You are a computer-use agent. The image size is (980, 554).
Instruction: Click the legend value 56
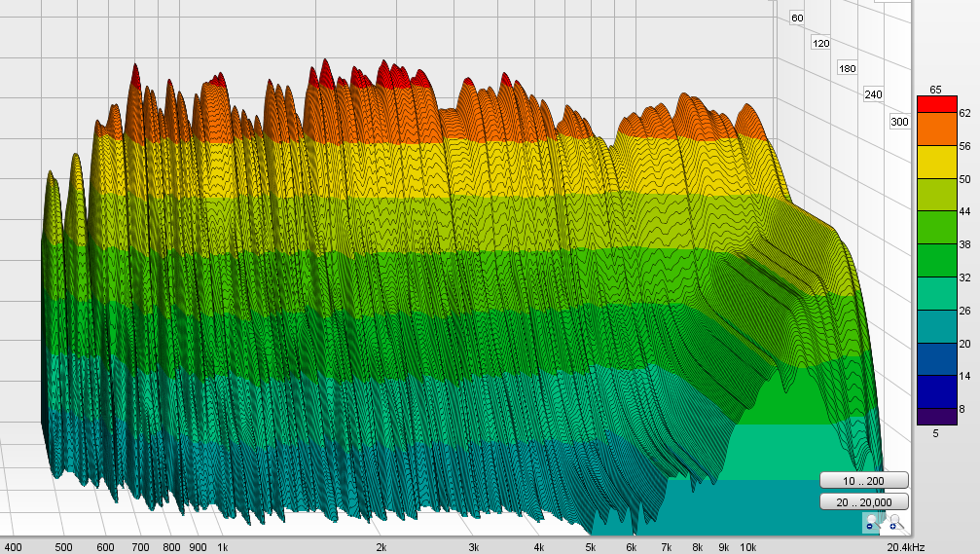(x=965, y=146)
